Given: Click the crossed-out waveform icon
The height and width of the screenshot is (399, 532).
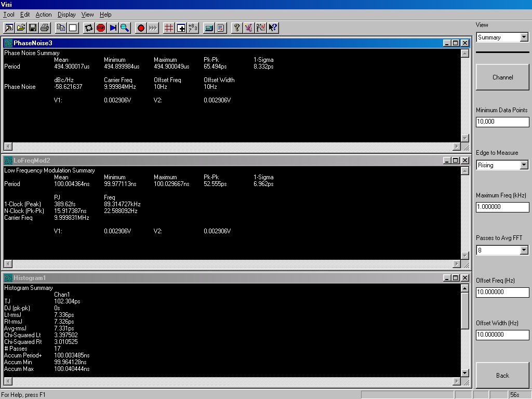Looking at the screenshot, I should tap(249, 28).
